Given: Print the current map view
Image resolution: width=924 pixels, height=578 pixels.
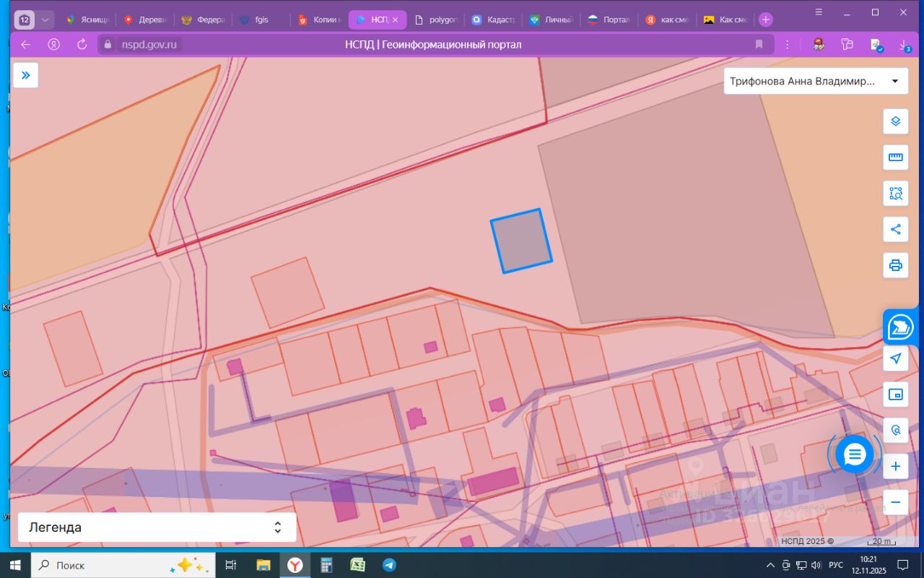Looking at the screenshot, I should [896, 265].
